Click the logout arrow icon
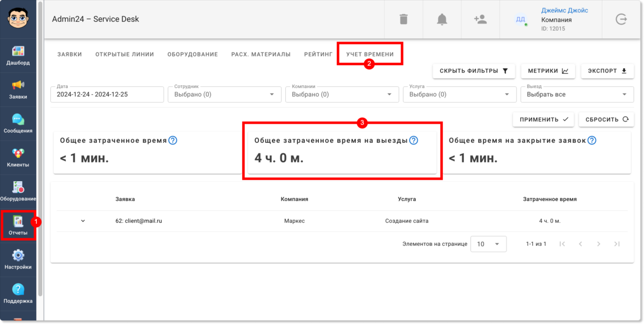The width and height of the screenshot is (644, 324). [621, 19]
